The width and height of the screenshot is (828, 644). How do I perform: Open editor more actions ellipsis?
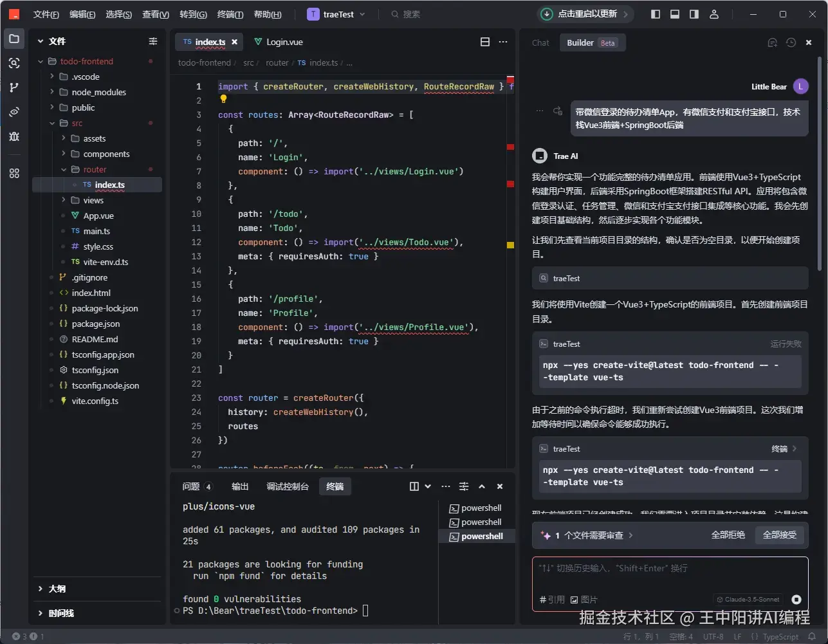pyautogui.click(x=503, y=42)
